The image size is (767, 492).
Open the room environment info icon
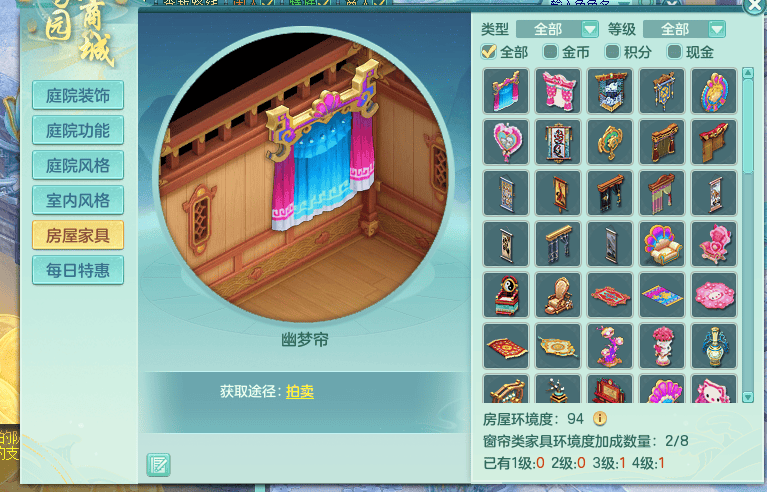[600, 419]
